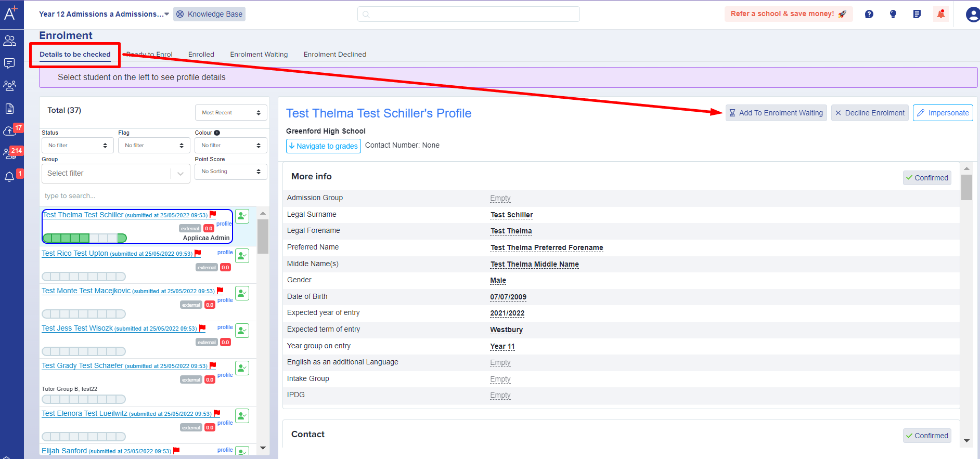The height and width of the screenshot is (459, 980).
Task: Switch to the Ready to Enrol tab
Action: [x=149, y=55]
